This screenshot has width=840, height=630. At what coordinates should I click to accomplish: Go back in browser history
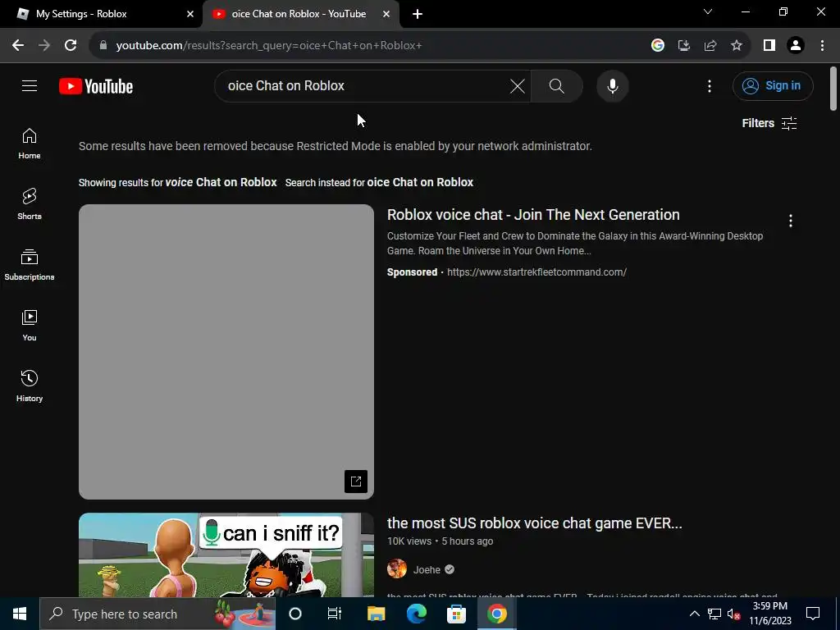coord(18,45)
